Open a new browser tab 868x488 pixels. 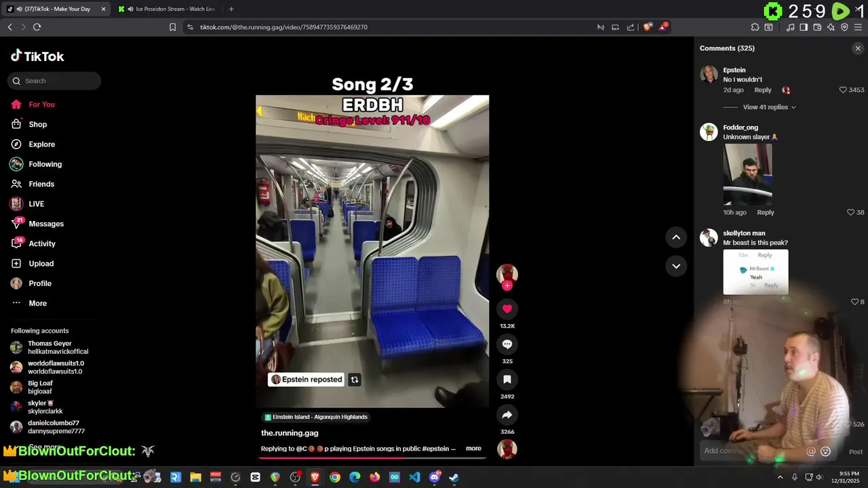(x=231, y=9)
